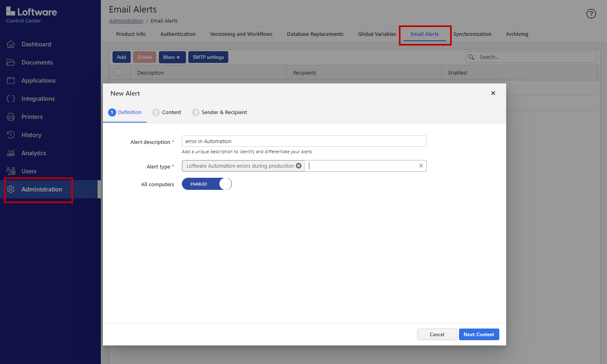The image size is (607, 364).
Task: Open the Alert type combo box
Action: tap(361, 166)
